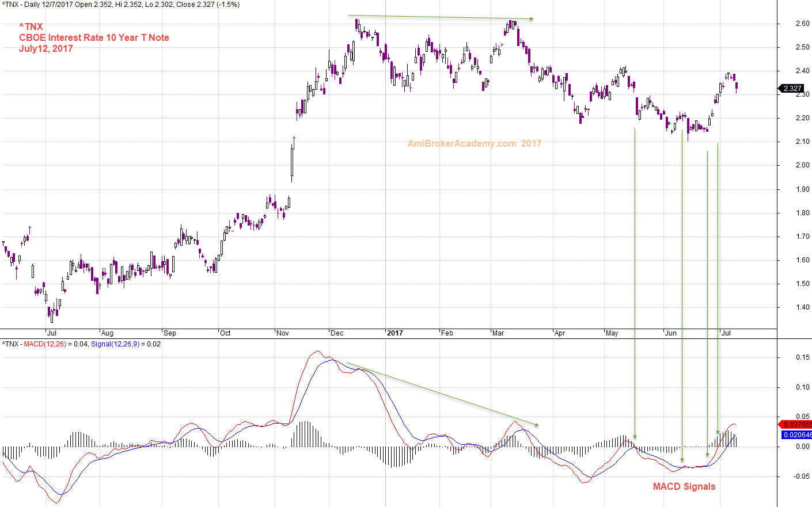Click the 1.40 price axis label
Screen dimensions: 812x507
click(x=802, y=307)
